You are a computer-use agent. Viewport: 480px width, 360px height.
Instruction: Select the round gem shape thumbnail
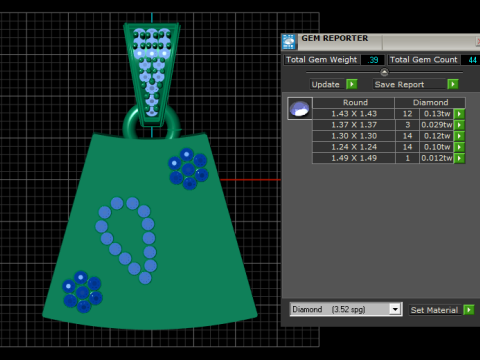[300, 109]
